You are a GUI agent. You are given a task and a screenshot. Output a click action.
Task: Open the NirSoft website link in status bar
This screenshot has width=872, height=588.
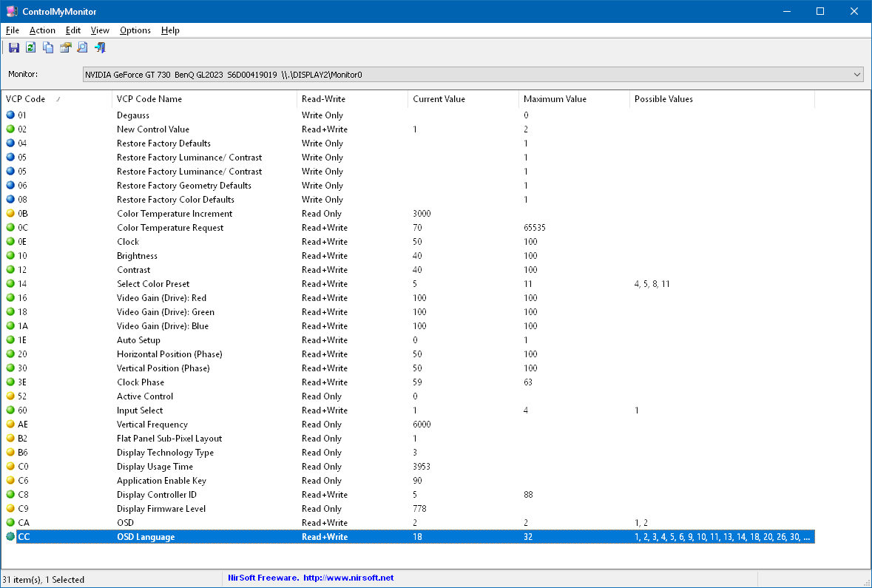348,578
